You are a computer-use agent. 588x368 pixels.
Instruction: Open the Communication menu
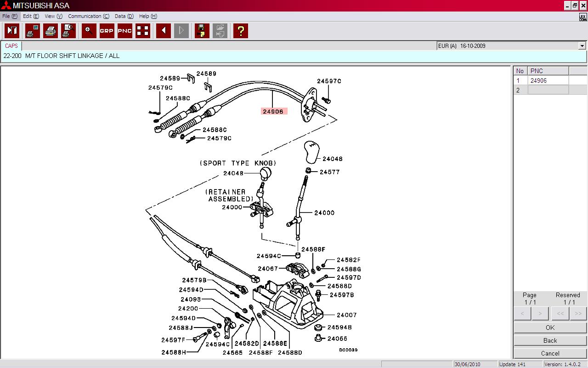click(x=89, y=16)
